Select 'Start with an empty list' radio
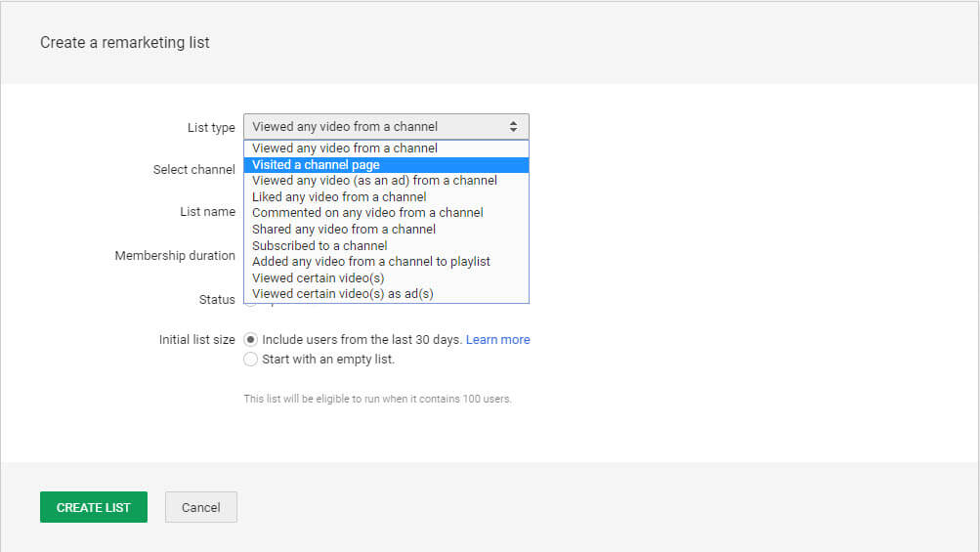Viewport: 980px width, 552px height. [251, 360]
